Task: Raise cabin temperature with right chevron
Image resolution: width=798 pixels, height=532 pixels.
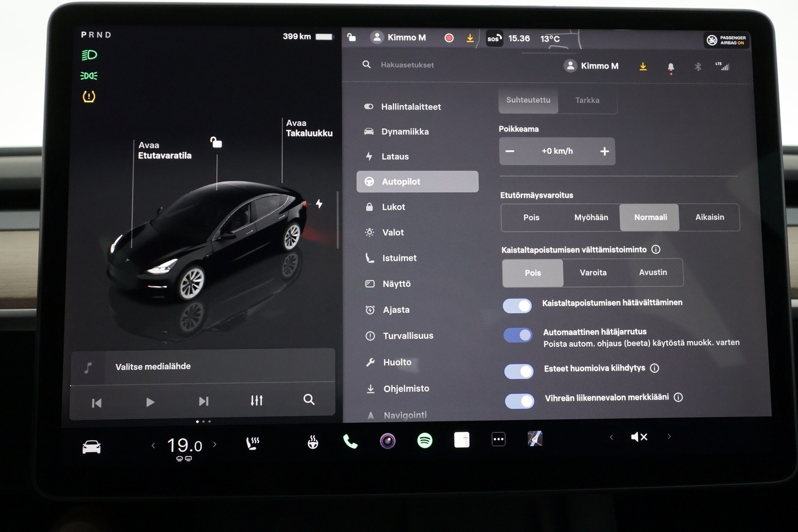Action: (x=215, y=444)
